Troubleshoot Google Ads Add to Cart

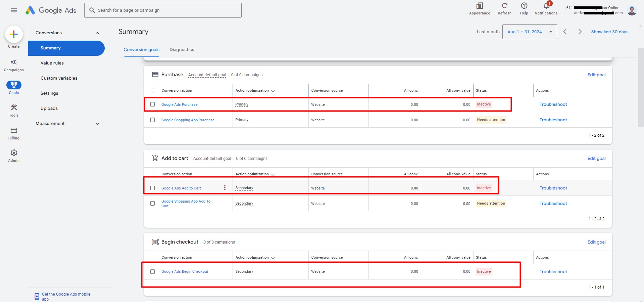pyautogui.click(x=553, y=188)
